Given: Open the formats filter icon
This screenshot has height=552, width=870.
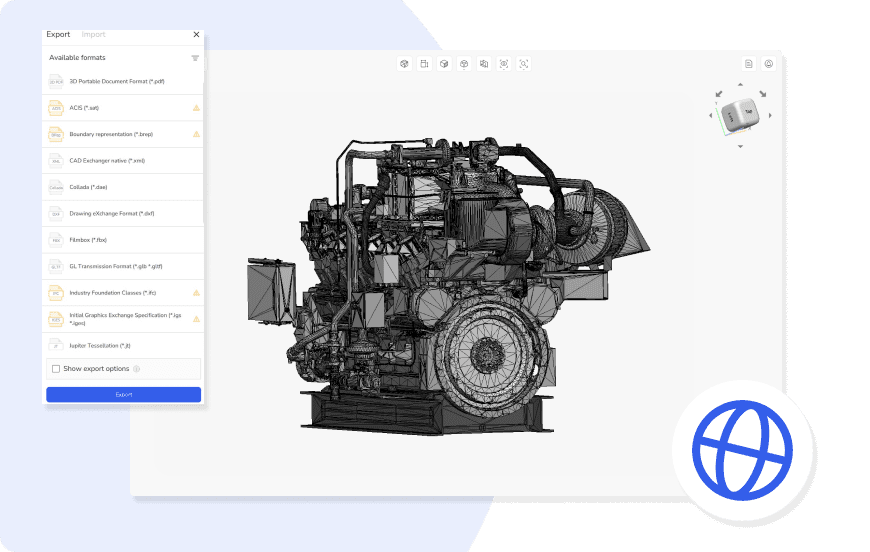Looking at the screenshot, I should [x=195, y=58].
